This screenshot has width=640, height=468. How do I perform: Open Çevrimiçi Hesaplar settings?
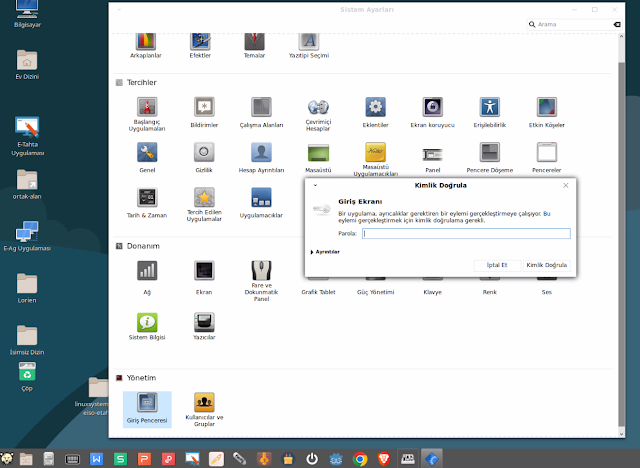tap(318, 114)
